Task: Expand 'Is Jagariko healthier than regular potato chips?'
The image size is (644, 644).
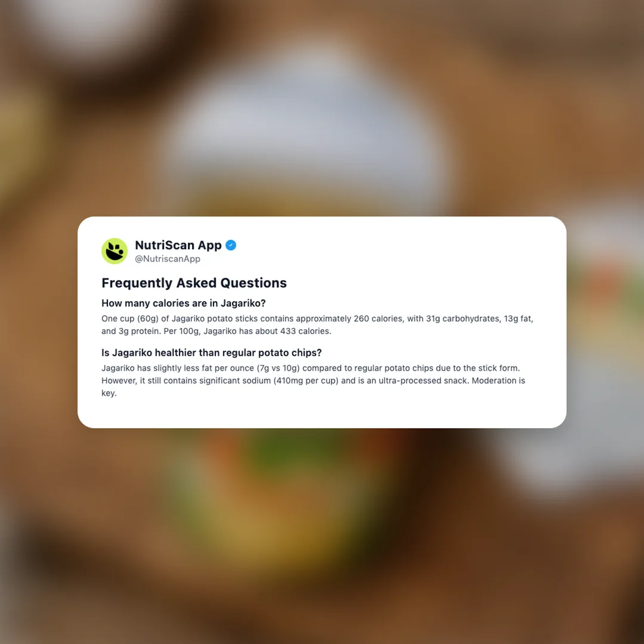Action: point(212,353)
